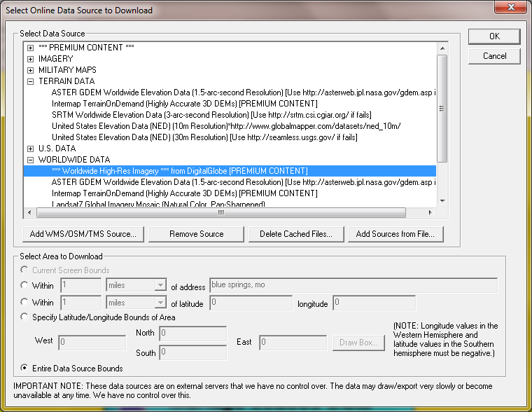Screen dimensions: 532x412
Task: Confirm the dialog with OK
Action: click(x=494, y=36)
